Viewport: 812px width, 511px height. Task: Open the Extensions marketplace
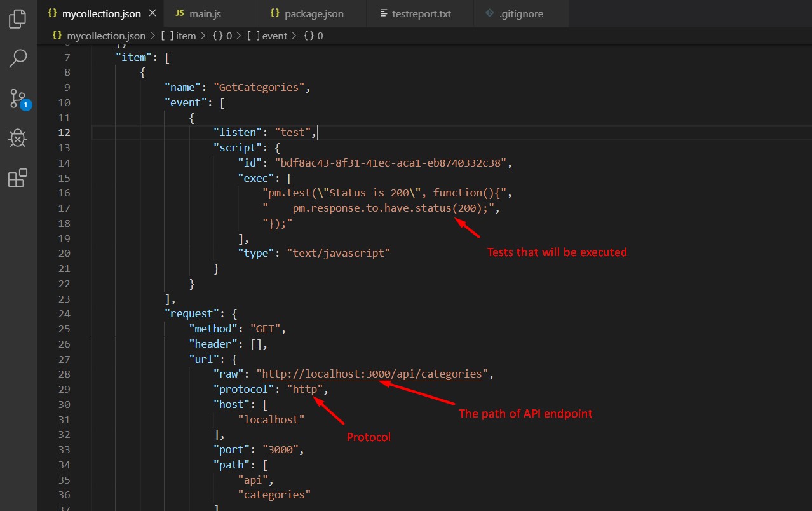tap(17, 178)
